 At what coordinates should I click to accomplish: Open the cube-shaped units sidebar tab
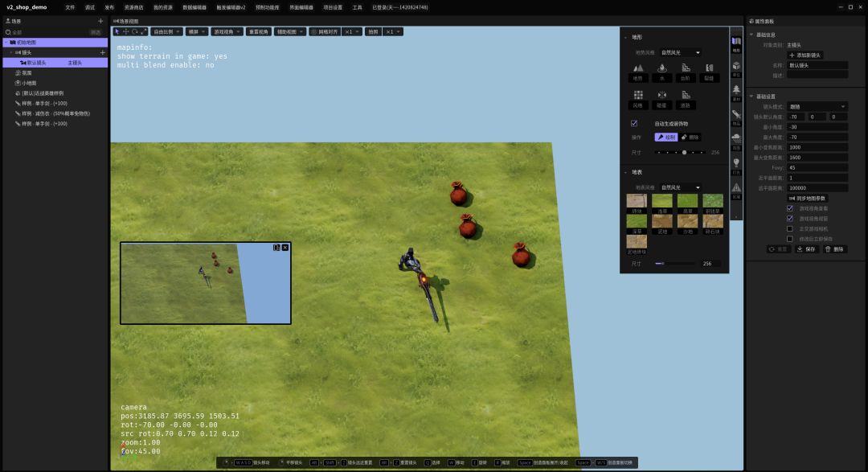[x=736, y=68]
